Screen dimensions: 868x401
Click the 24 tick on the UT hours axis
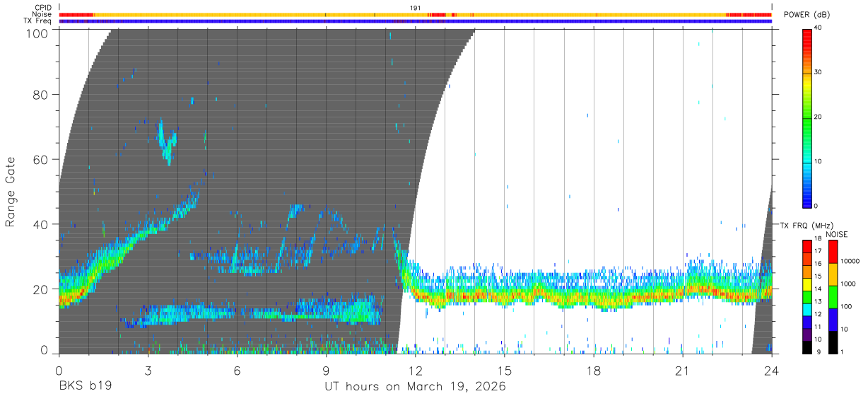(x=771, y=370)
